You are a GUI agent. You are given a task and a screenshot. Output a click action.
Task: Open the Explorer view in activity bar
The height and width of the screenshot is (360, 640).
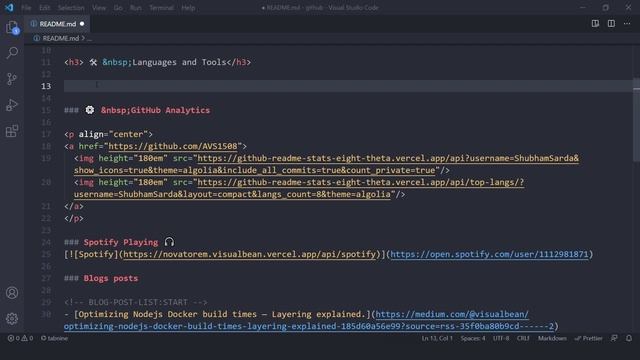[12, 27]
